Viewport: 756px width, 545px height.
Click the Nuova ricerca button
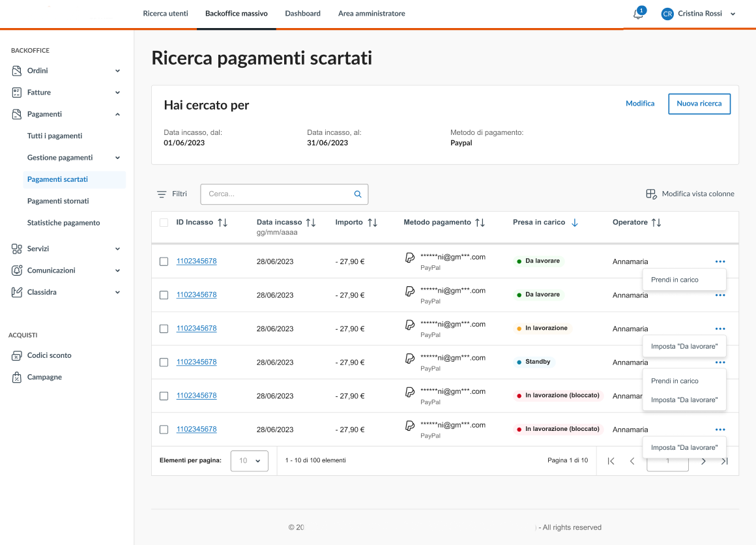699,104
